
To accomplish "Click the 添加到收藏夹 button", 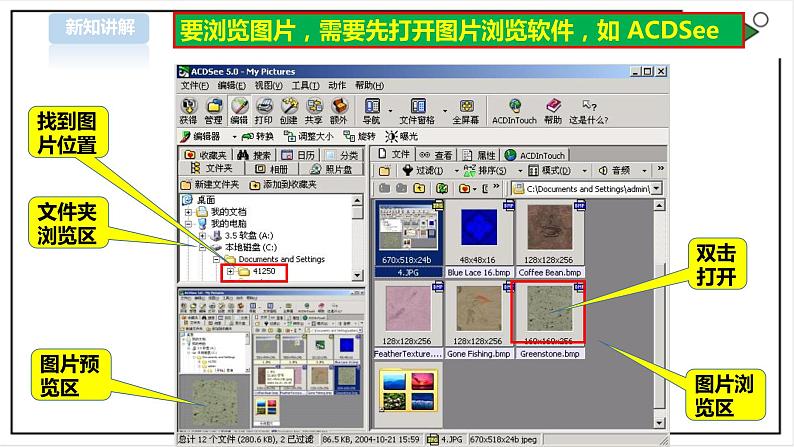I will tap(283, 184).
